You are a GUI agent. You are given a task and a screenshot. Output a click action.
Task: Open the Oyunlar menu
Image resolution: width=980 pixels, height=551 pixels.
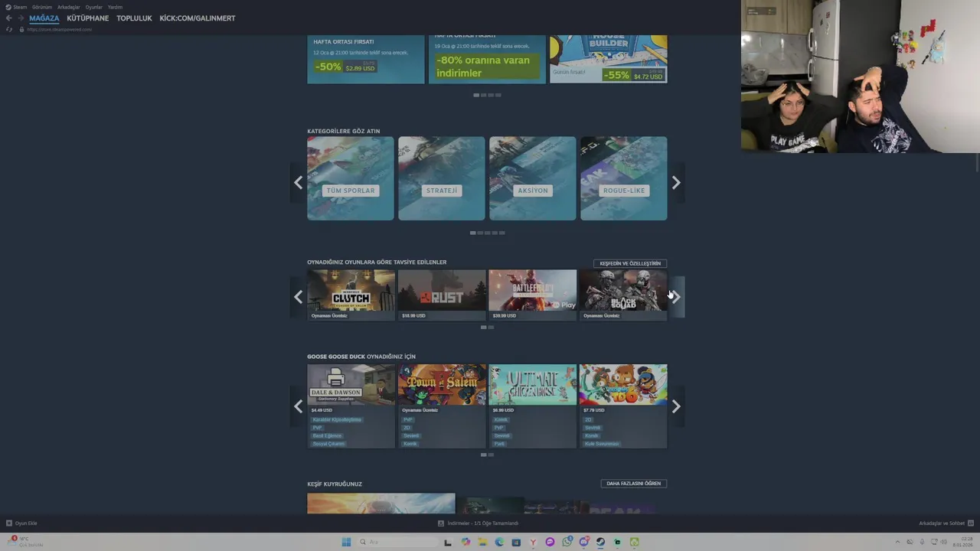click(93, 7)
